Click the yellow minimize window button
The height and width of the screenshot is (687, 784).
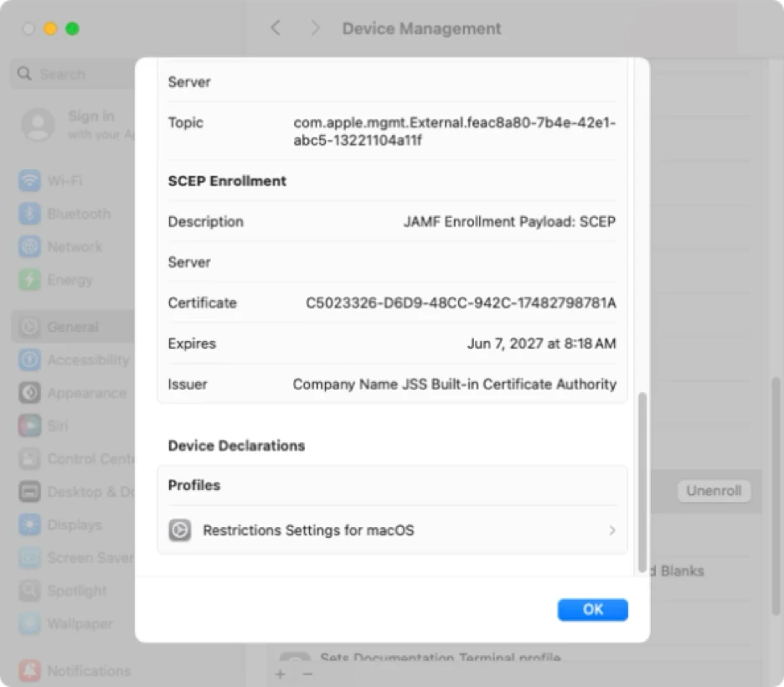point(50,28)
